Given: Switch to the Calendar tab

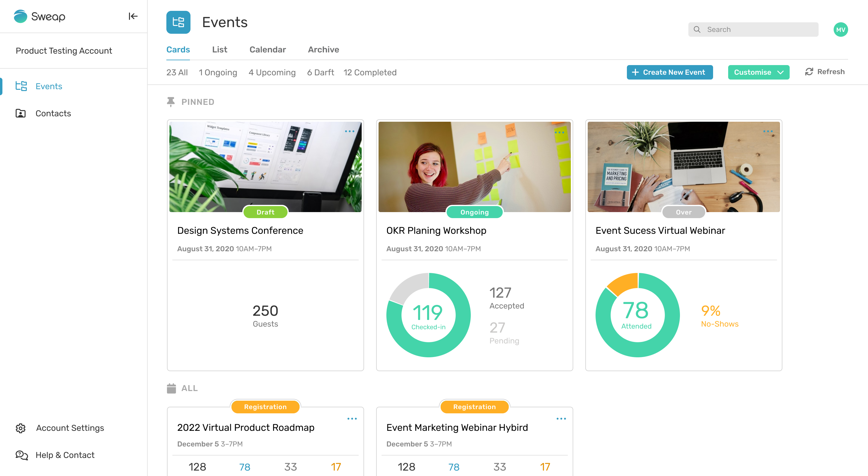Looking at the screenshot, I should [x=268, y=49].
